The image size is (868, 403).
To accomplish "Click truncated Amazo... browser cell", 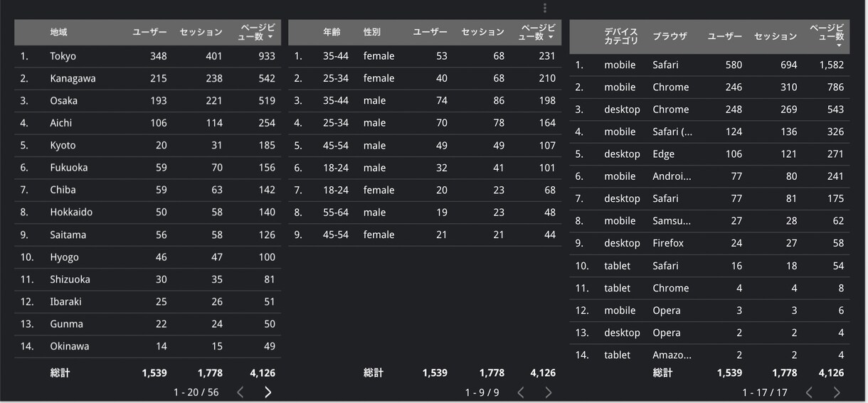I will [672, 355].
